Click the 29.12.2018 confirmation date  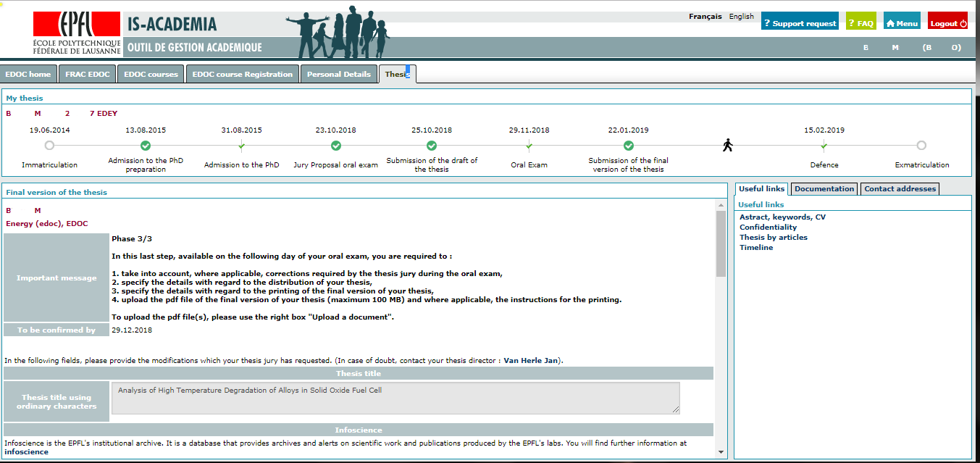pos(132,330)
